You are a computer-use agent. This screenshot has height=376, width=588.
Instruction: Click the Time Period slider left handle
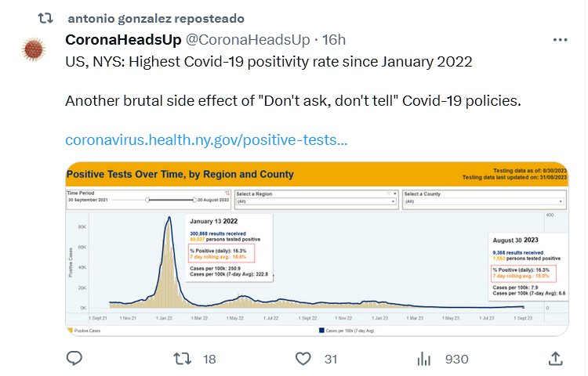click(x=147, y=201)
